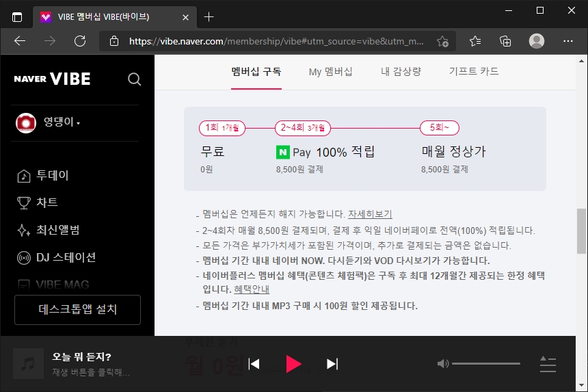This screenshot has width=588, height=392.
Task: Switch to the 내 감상량 tab
Action: coord(401,72)
